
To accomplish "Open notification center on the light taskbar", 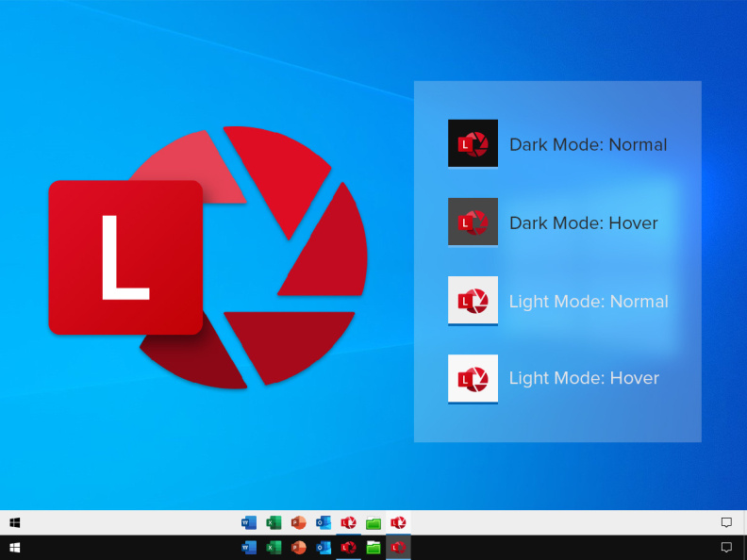I will pyautogui.click(x=726, y=522).
